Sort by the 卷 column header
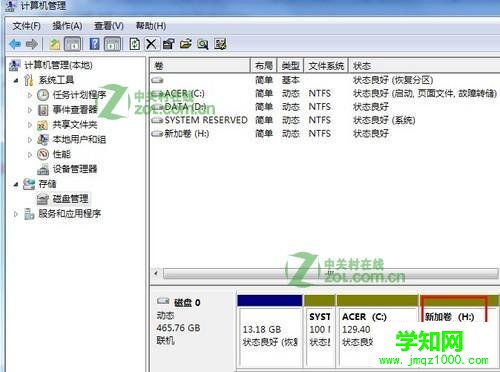 [200, 66]
